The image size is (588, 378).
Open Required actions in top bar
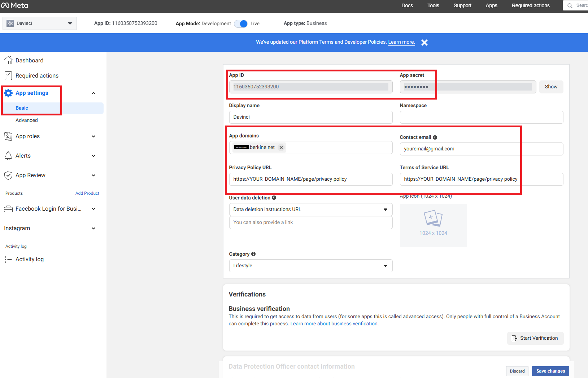531,5
